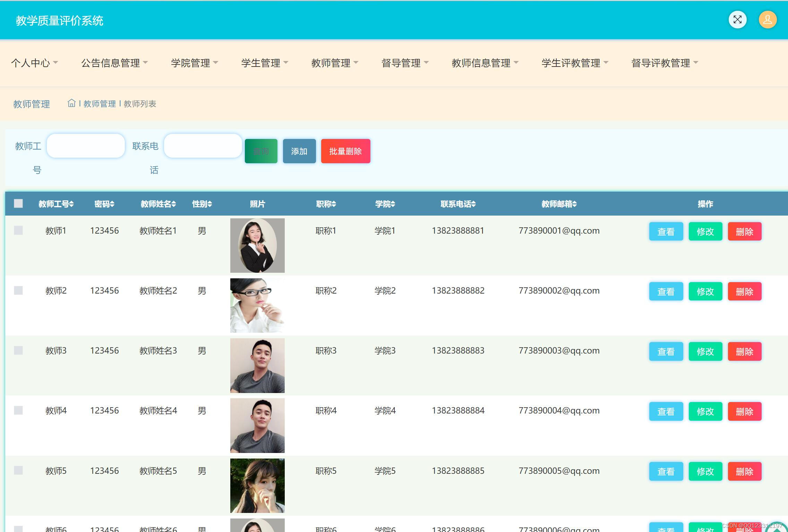Expand the 教师管理 dropdown menu

coord(335,63)
